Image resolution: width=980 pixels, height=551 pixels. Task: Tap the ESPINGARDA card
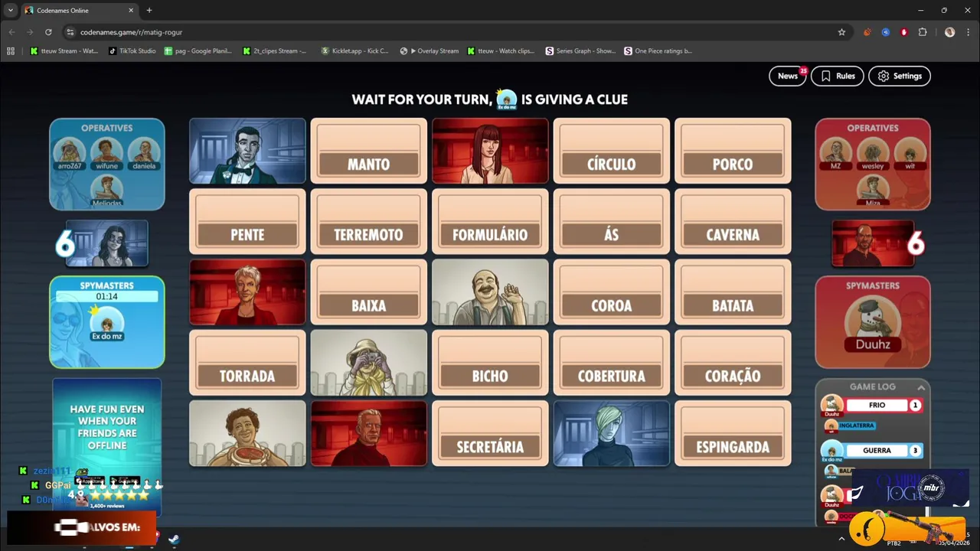pos(733,433)
